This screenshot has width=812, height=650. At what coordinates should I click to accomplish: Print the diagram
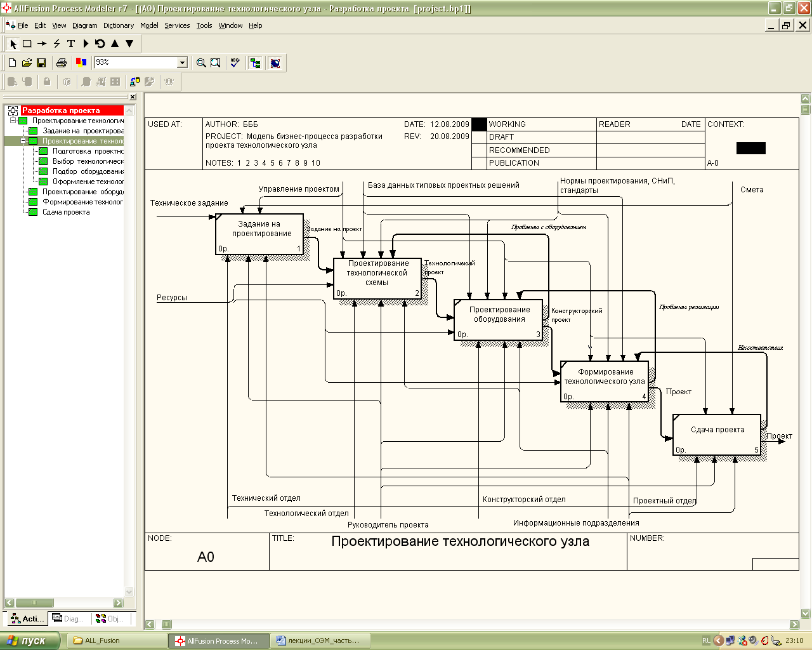click(x=62, y=63)
